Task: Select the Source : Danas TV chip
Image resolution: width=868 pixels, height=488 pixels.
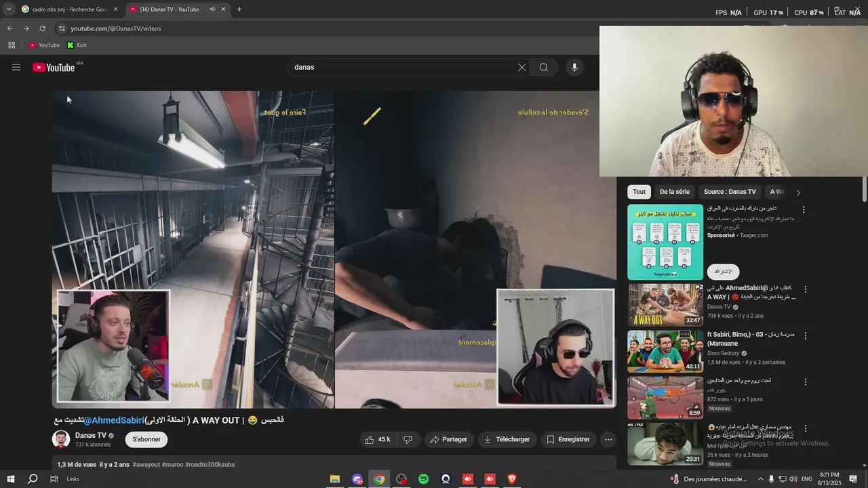Action: (x=730, y=192)
